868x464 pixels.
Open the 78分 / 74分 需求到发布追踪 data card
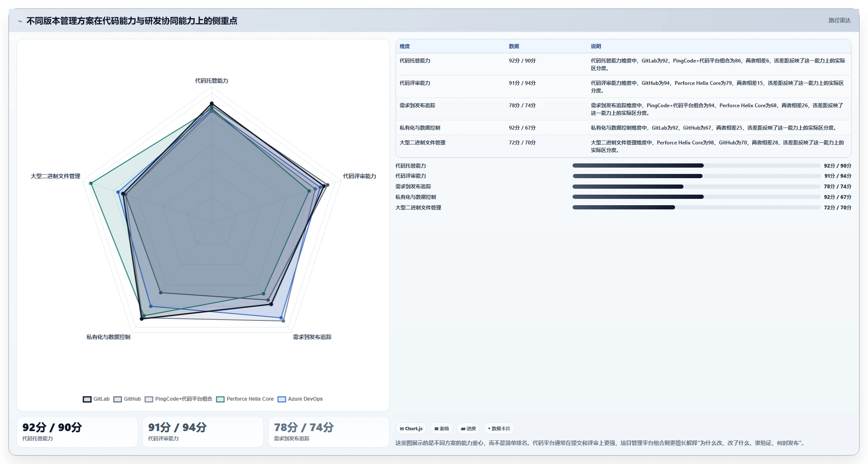coord(329,431)
